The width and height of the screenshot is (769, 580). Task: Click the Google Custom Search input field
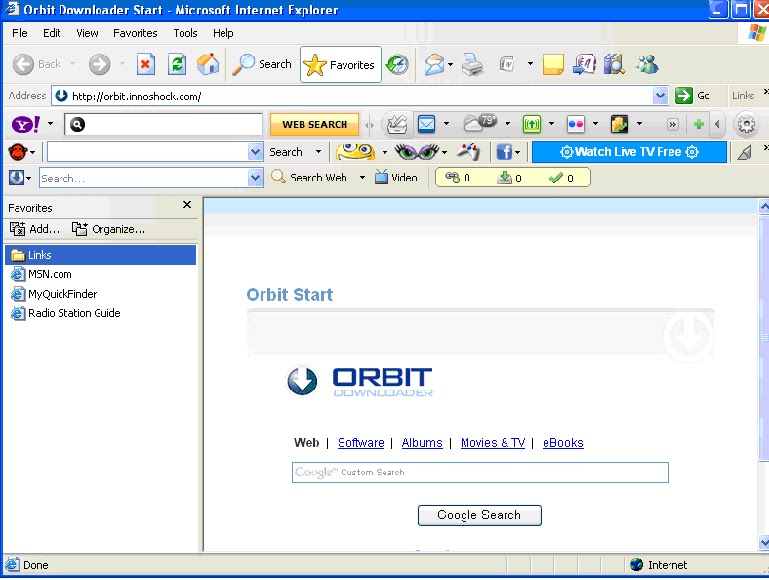pyautogui.click(x=480, y=472)
